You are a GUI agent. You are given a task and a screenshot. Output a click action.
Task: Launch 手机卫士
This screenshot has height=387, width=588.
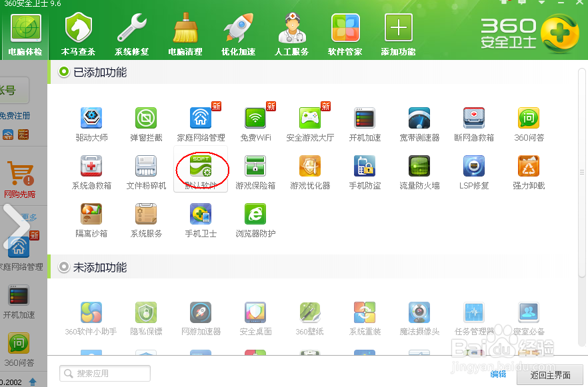(x=201, y=220)
